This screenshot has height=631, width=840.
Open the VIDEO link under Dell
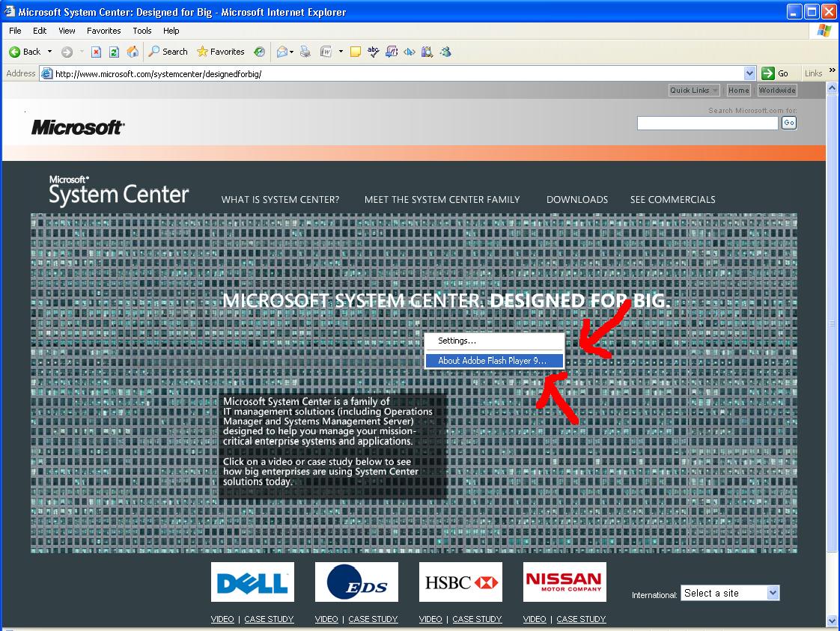click(x=222, y=619)
